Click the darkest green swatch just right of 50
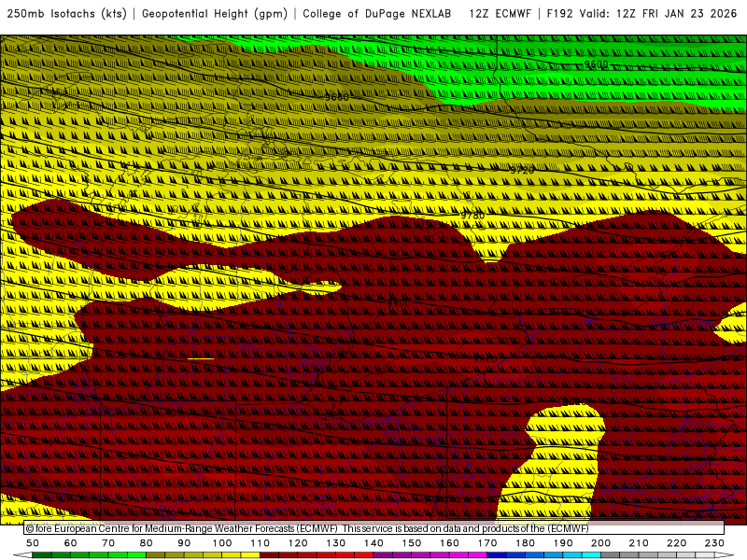Viewport: 747px width, 560px height. coord(42,555)
